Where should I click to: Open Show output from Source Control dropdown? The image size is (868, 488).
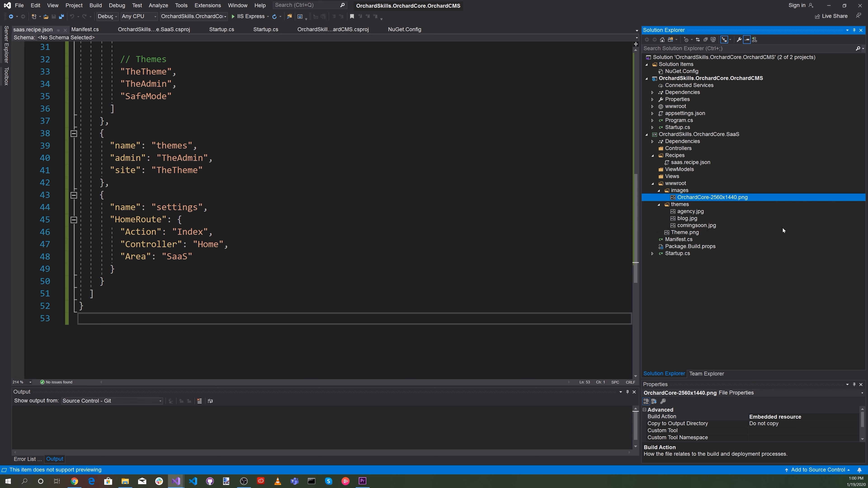[112, 401]
